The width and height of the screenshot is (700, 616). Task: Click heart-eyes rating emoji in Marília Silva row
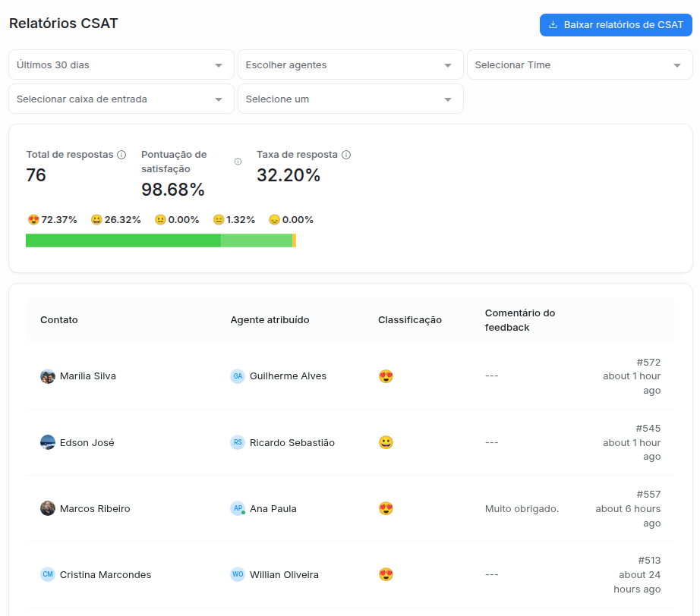tap(386, 376)
